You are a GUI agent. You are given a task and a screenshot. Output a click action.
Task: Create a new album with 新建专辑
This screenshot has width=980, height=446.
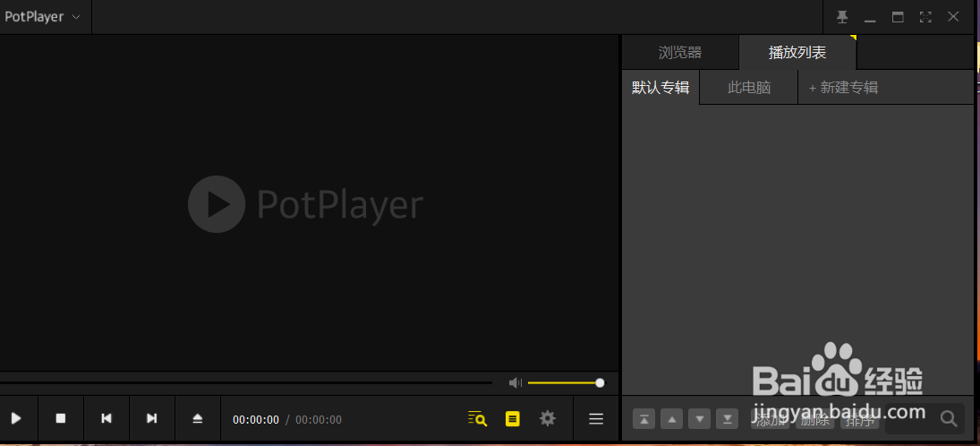(844, 88)
